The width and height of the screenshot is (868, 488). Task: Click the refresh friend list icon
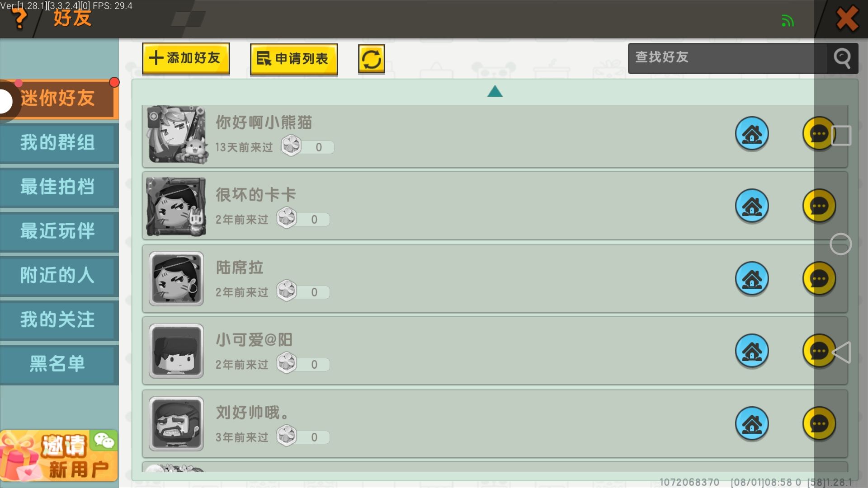(x=371, y=59)
